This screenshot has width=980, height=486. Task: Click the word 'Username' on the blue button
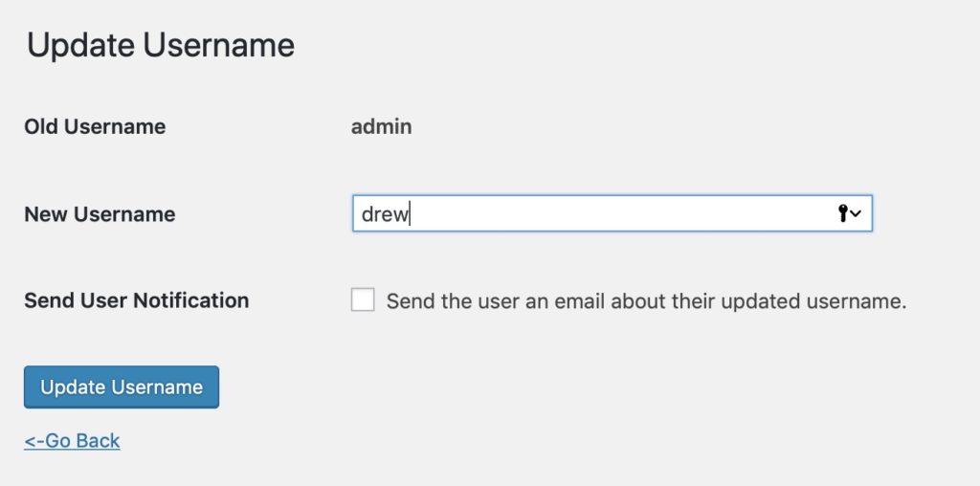coord(157,387)
